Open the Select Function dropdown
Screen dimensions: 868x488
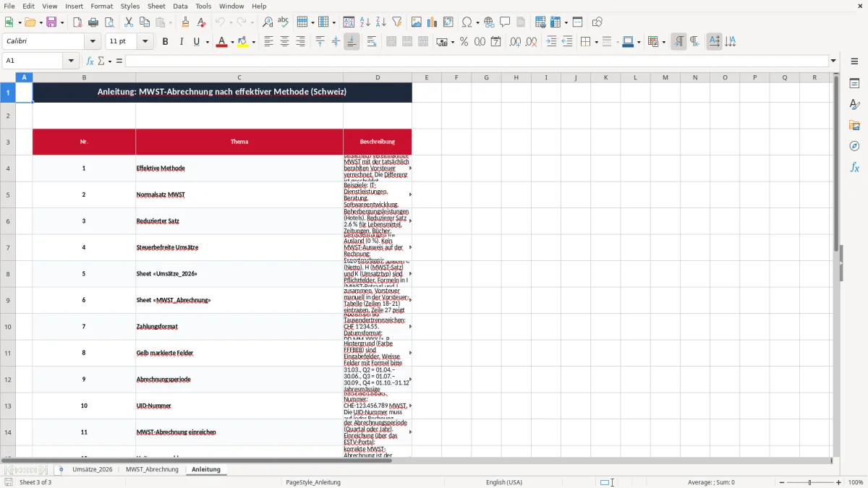pyautogui.click(x=110, y=61)
